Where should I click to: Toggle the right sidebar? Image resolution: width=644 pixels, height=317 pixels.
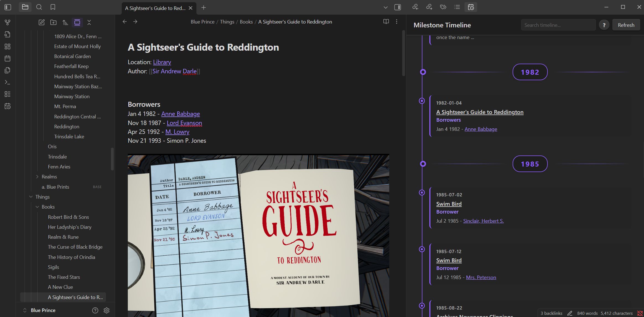pyautogui.click(x=398, y=7)
